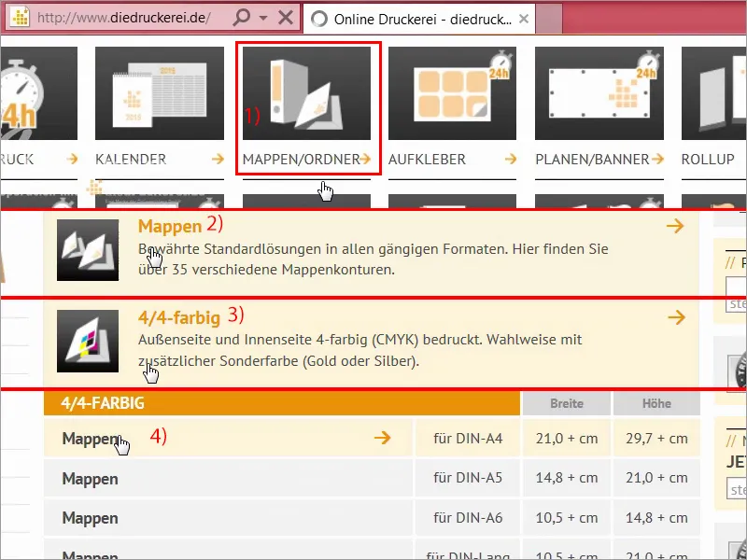This screenshot has width=747, height=560.
Task: Click the Breite column header
Action: [x=567, y=404]
